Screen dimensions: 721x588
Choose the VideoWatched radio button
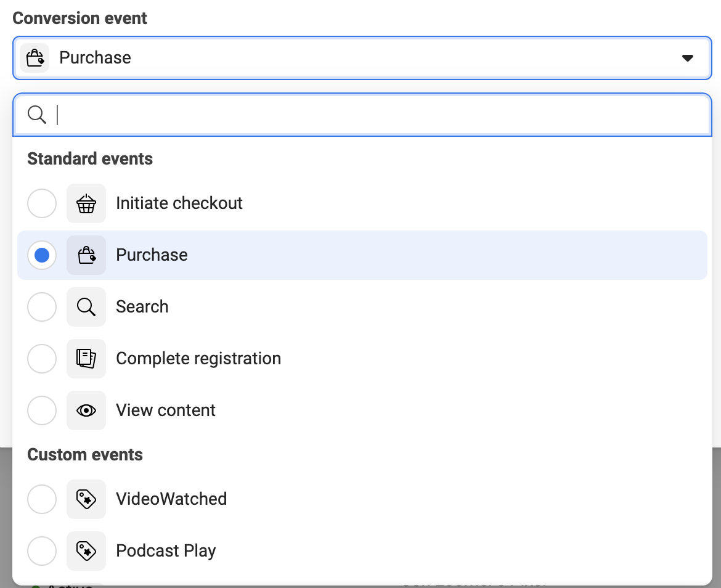[42, 499]
